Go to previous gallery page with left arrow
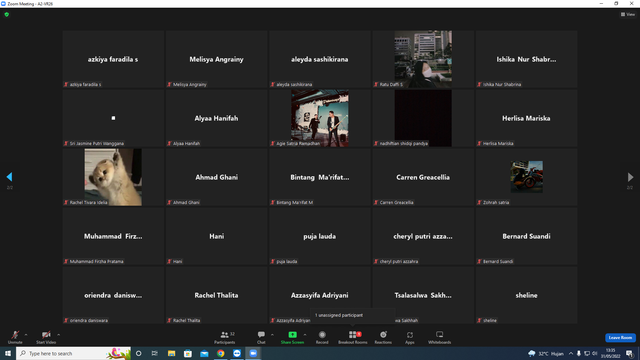Image resolution: width=640 pixels, height=360 pixels. pyautogui.click(x=9, y=177)
